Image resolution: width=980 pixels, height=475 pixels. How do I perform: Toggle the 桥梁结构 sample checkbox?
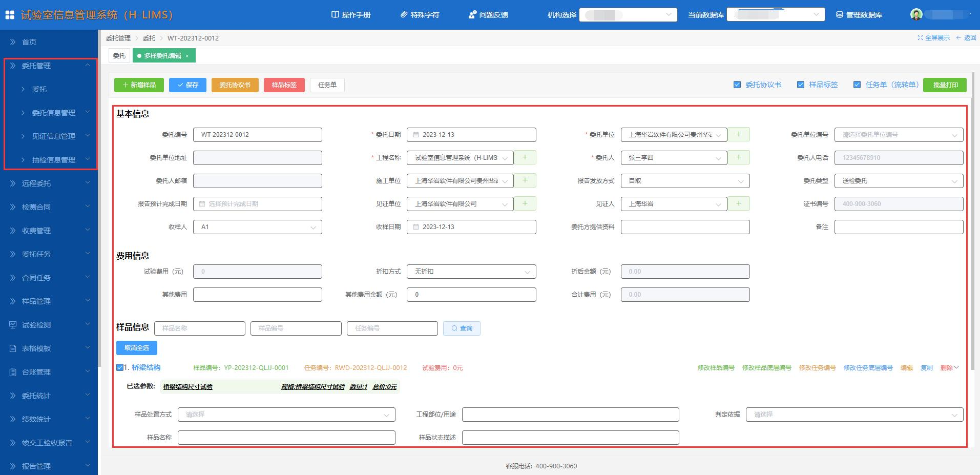click(120, 367)
